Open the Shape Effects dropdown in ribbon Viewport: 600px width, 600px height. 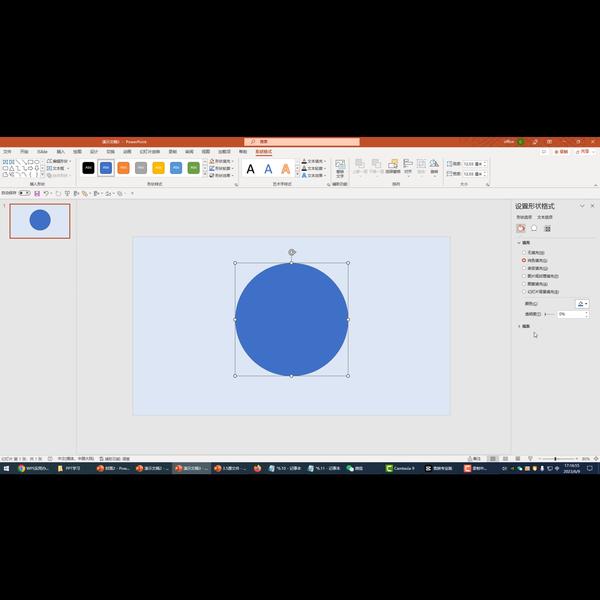(x=222, y=175)
